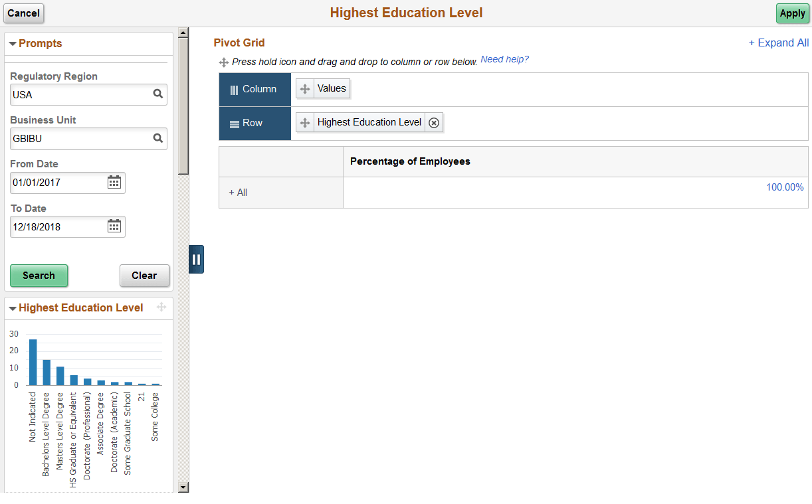Collapse the Highest Education Level chart section
The height and width of the screenshot is (504, 812).
pos(11,307)
